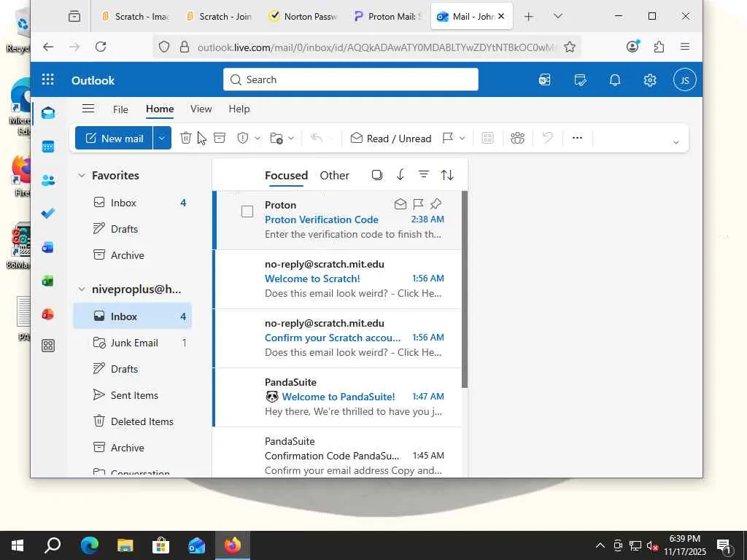Toggle Read / Unread status

pyautogui.click(x=391, y=138)
